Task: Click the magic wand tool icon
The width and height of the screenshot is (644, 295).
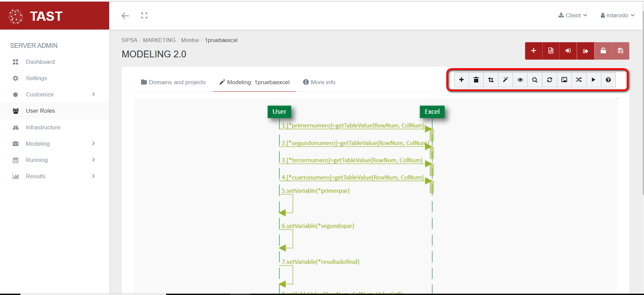Action: click(x=505, y=80)
